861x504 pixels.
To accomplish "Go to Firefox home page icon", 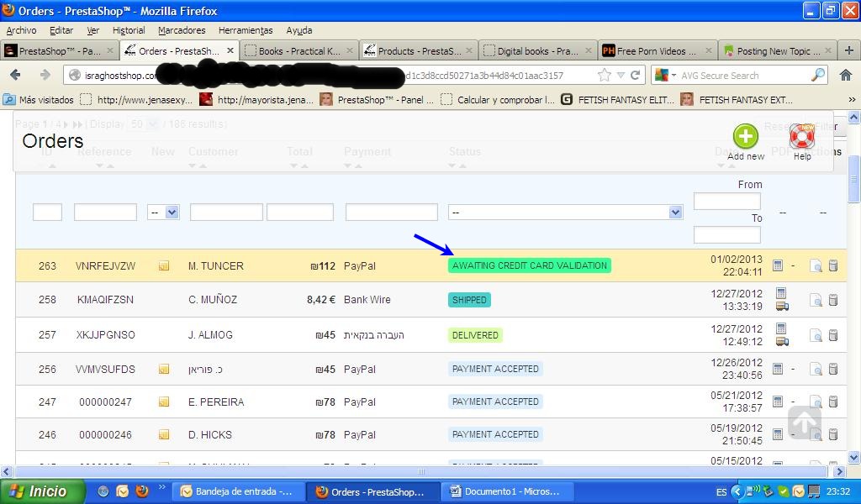I will point(846,75).
